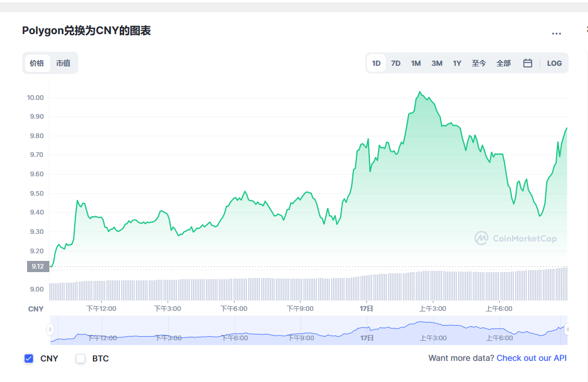
Task: Click the right range slider handle
Action: (567, 330)
